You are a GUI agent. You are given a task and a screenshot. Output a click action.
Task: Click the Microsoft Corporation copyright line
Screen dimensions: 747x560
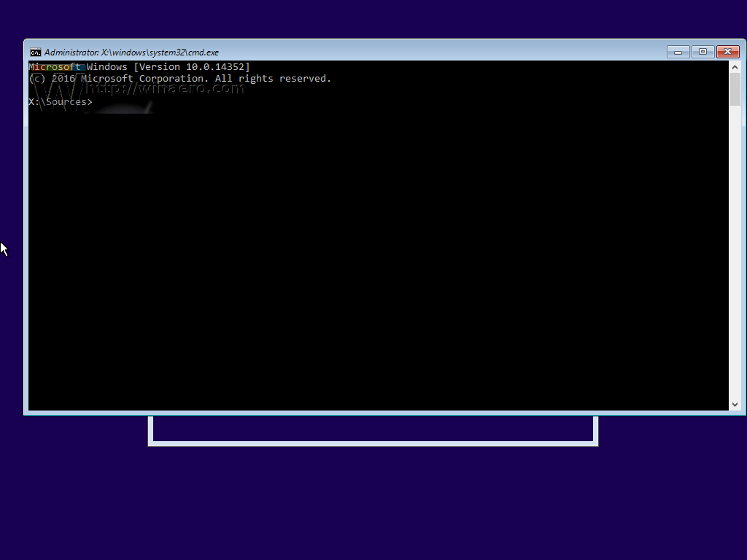179,78
